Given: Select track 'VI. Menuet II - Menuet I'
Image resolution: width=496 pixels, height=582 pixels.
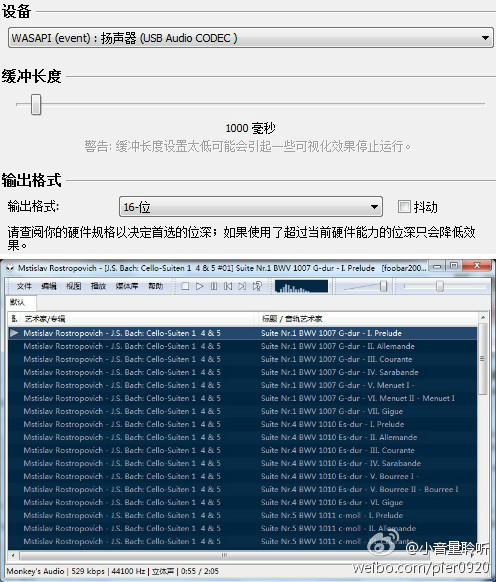Looking at the screenshot, I should [x=243, y=398].
